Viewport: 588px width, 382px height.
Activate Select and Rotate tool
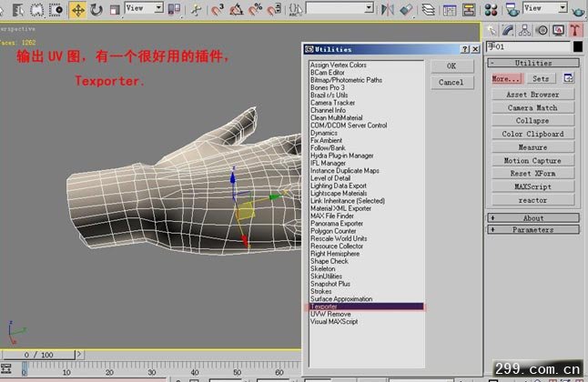tap(96, 9)
